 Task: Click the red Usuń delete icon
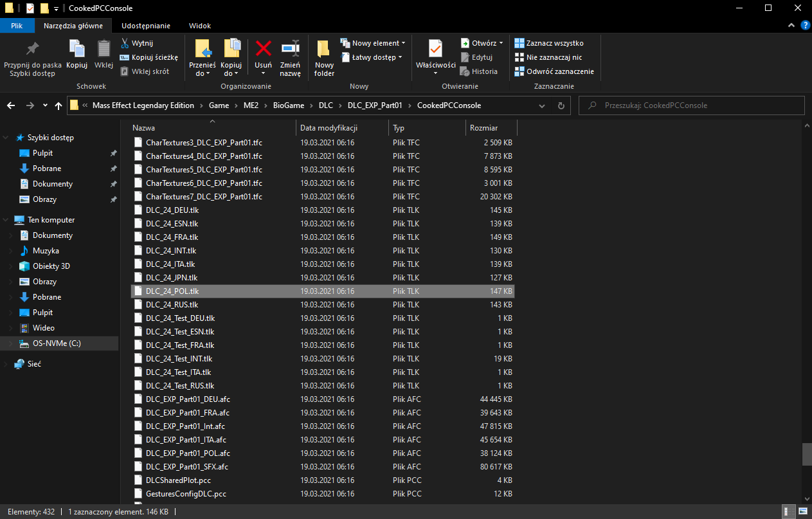[x=263, y=48]
